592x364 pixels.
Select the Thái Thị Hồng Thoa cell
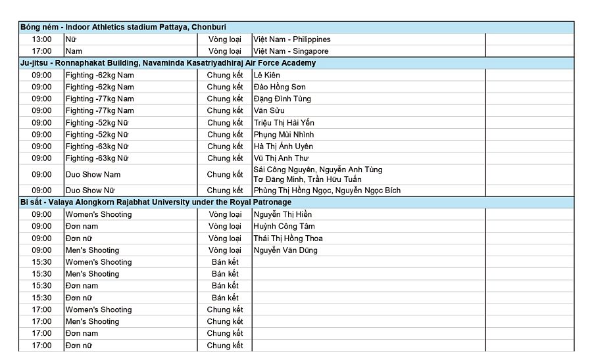[x=287, y=239]
